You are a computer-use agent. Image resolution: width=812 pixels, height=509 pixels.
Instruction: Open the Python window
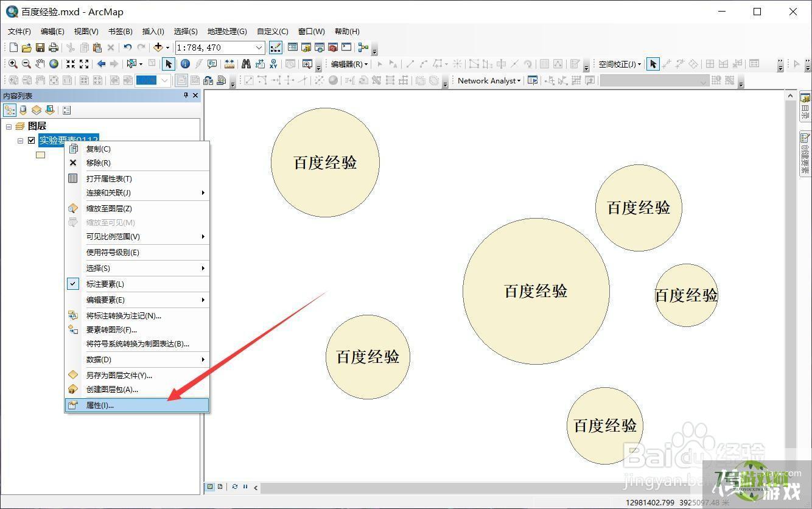pos(346,47)
